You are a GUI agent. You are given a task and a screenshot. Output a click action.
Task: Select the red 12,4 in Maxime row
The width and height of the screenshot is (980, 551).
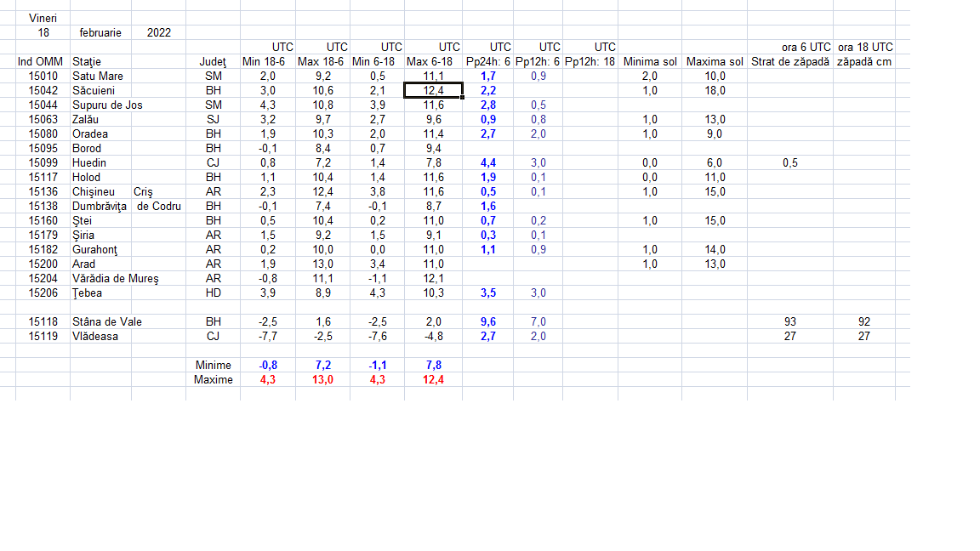[x=433, y=379]
